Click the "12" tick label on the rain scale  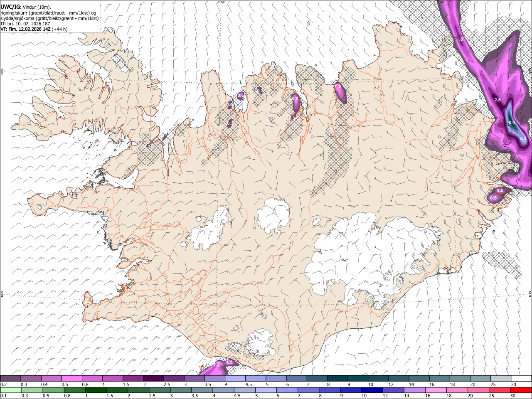pos(385,396)
